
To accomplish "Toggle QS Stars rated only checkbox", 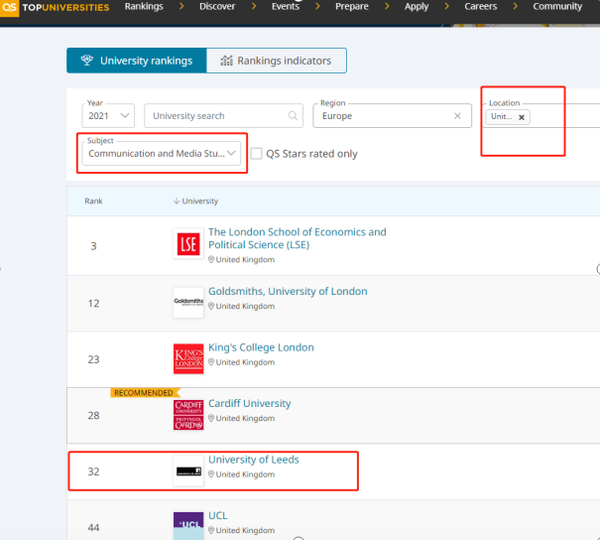I will [x=256, y=153].
